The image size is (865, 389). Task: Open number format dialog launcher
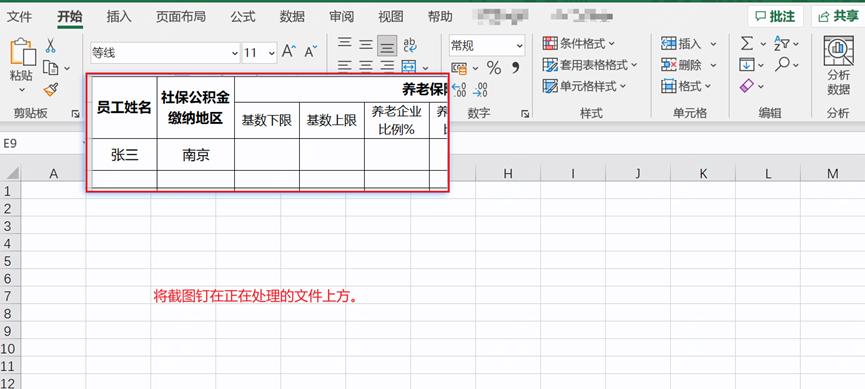525,114
